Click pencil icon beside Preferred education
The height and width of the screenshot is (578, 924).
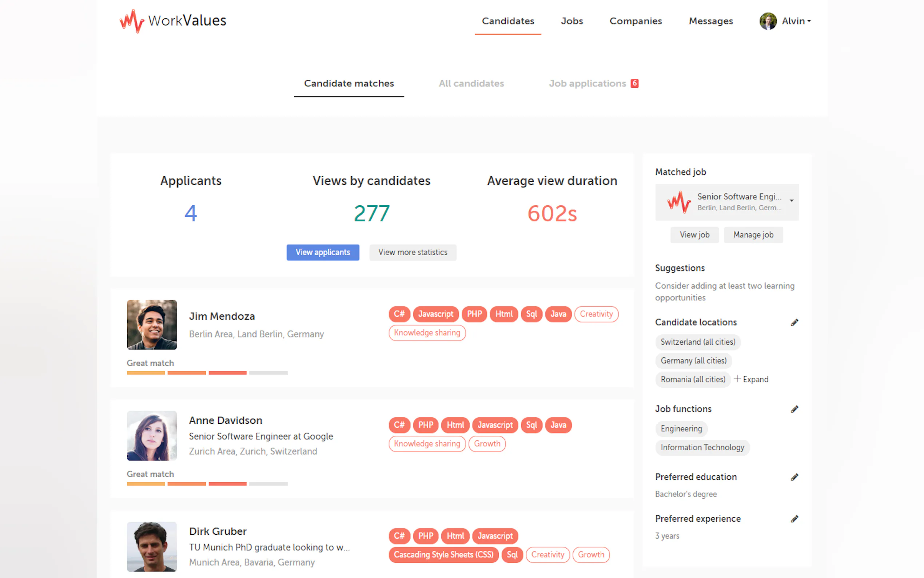[794, 477]
